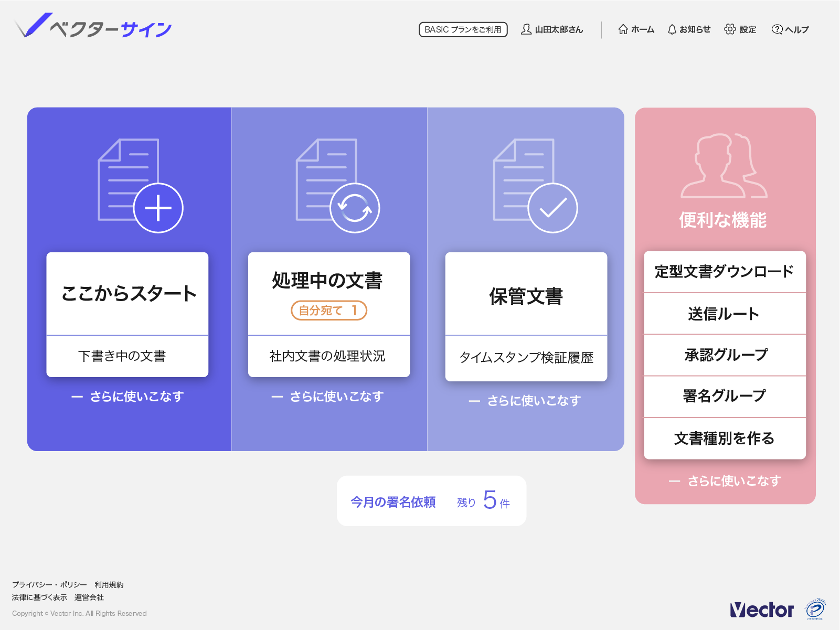Click the ベクターサイン logo
The image size is (840, 630).
(x=93, y=26)
